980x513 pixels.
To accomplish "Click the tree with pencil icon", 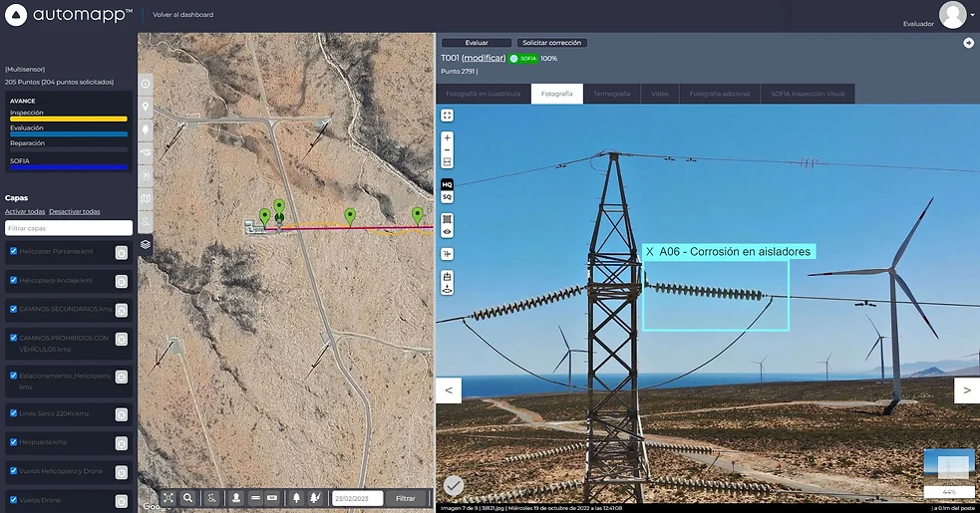I will pyautogui.click(x=315, y=498).
